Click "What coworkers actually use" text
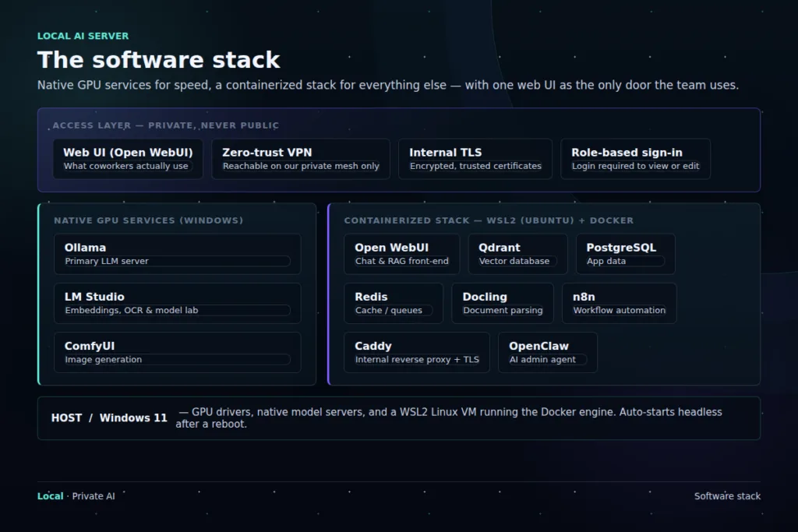Screen dimensions: 798x532 [x=125, y=166]
